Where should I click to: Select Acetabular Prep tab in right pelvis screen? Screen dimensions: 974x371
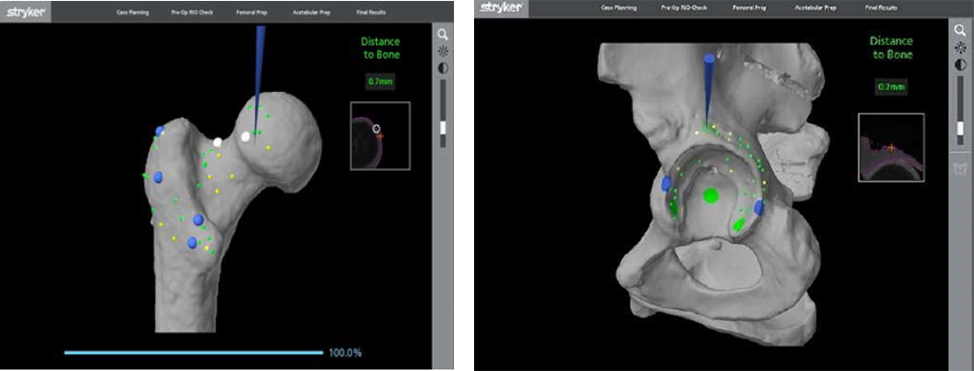tap(815, 9)
